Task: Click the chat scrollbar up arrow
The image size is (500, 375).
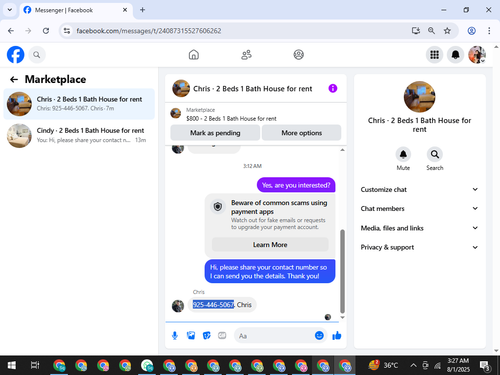Action: (x=342, y=150)
